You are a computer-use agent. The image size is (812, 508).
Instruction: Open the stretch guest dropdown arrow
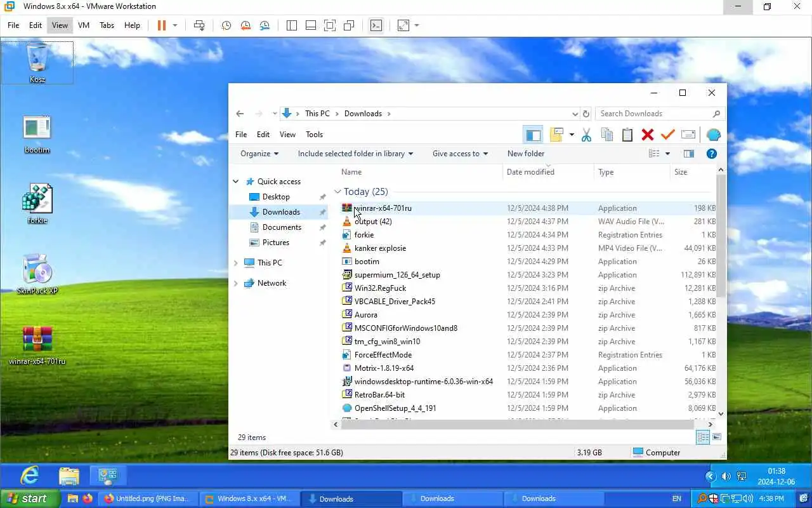pyautogui.click(x=417, y=25)
